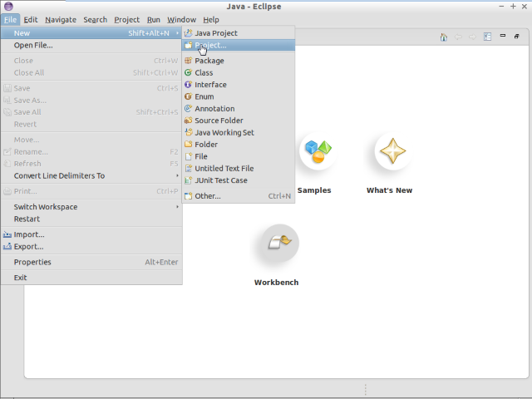Choose Annotation in the New submenu

point(239,109)
